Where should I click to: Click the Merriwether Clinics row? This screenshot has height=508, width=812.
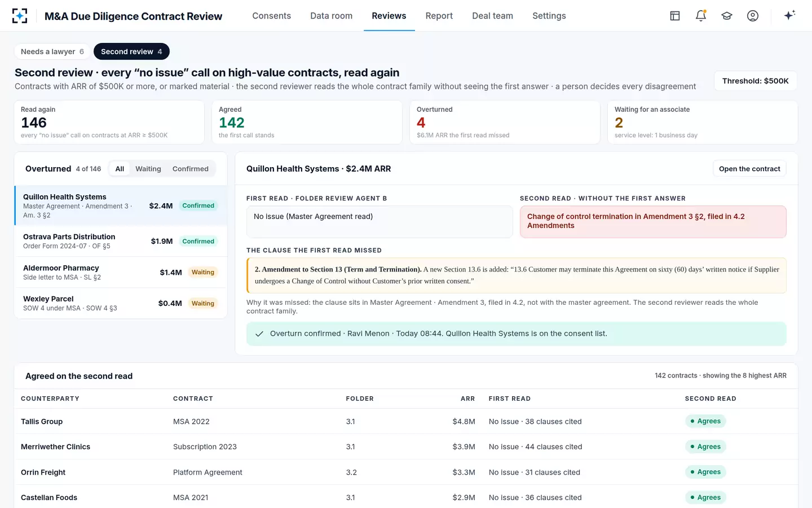[x=406, y=446]
